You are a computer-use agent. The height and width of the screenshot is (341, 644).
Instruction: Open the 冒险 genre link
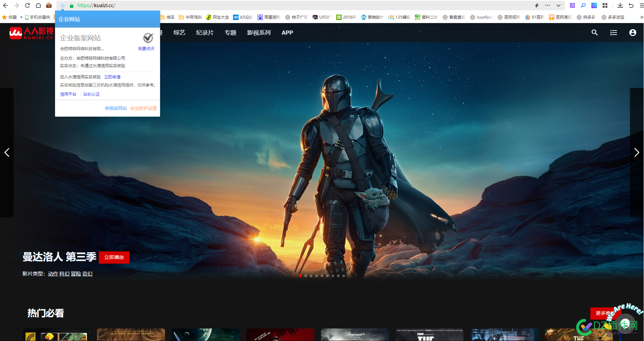[76, 274]
